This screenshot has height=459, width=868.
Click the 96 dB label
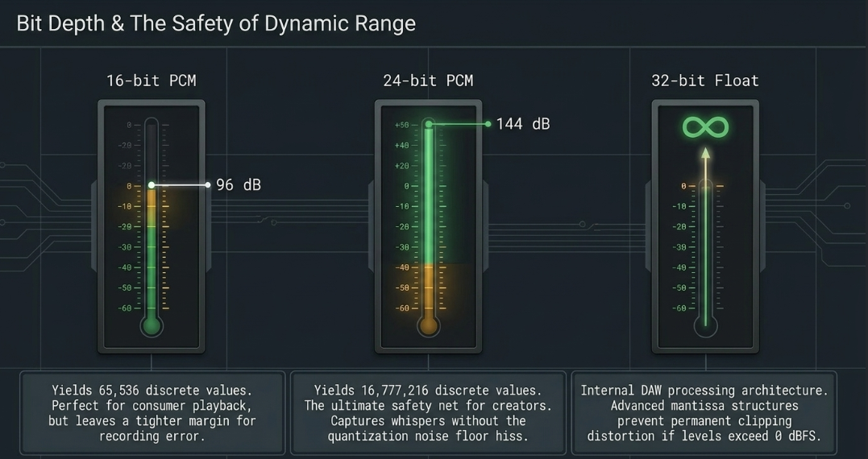(x=238, y=184)
